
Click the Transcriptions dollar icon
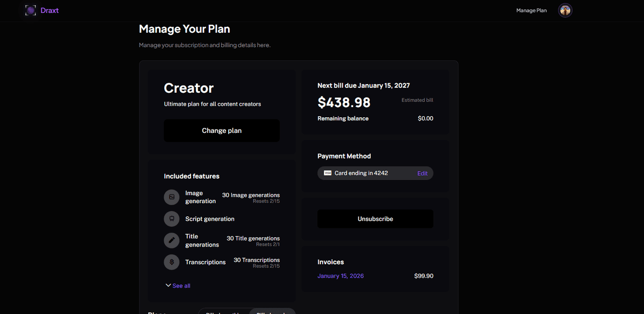[x=172, y=262]
